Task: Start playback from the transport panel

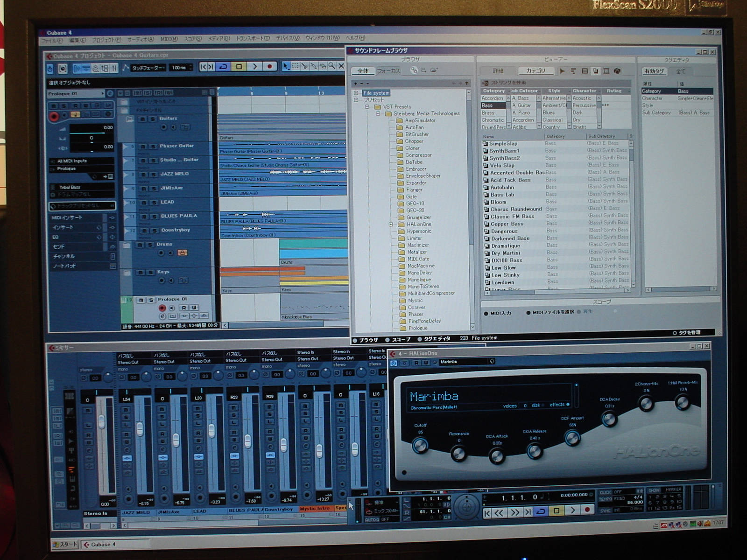Action: click(572, 511)
